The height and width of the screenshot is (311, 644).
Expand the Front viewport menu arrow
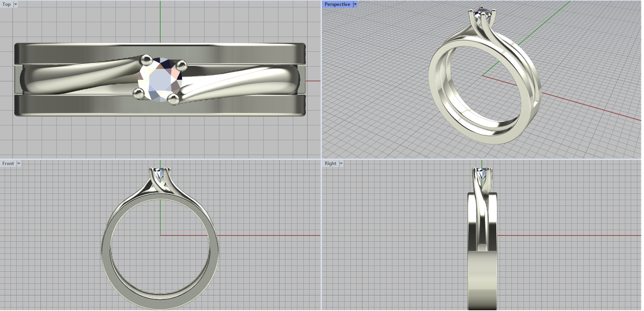[19, 164]
